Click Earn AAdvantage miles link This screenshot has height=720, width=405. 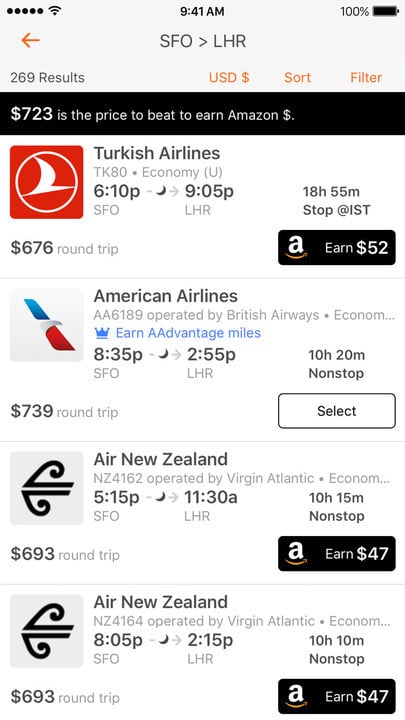[x=188, y=333]
